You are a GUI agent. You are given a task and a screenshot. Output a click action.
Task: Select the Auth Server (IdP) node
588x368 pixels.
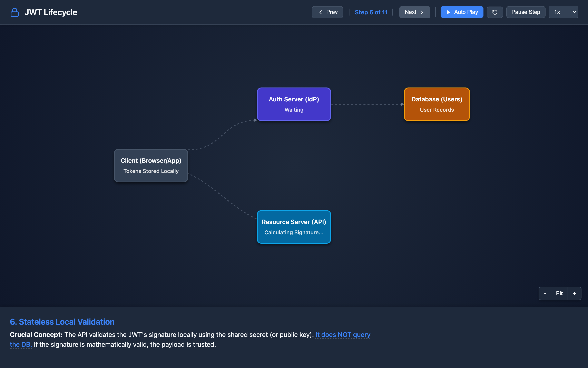tap(294, 104)
